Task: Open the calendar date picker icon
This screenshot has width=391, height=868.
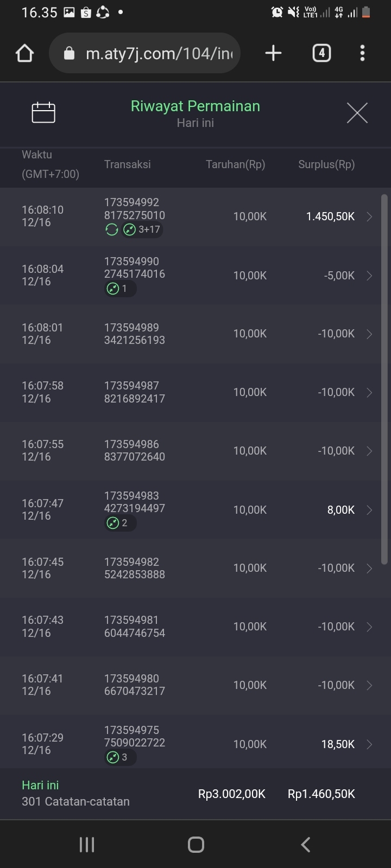Action: pyautogui.click(x=43, y=112)
